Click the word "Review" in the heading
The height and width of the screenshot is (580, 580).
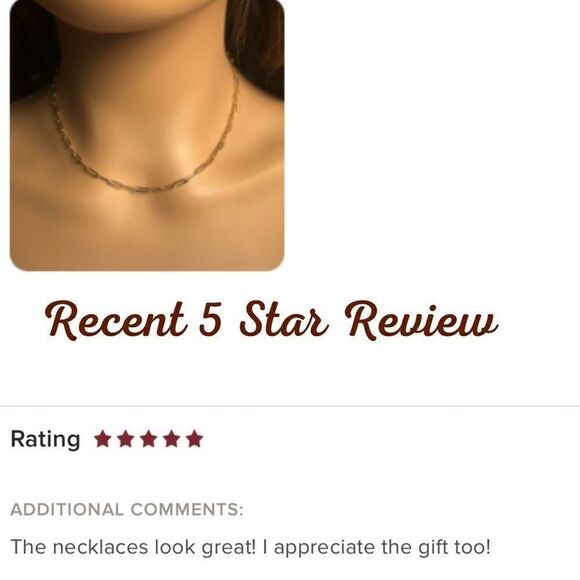[x=421, y=320]
